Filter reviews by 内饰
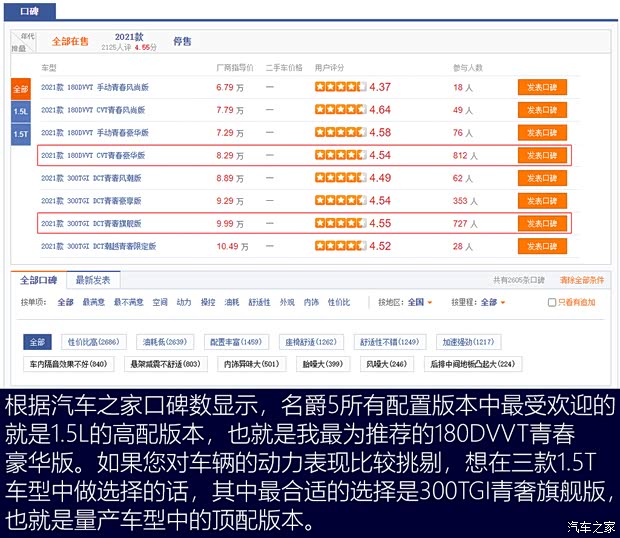Viewport: 620px width, 538px height. point(311,302)
